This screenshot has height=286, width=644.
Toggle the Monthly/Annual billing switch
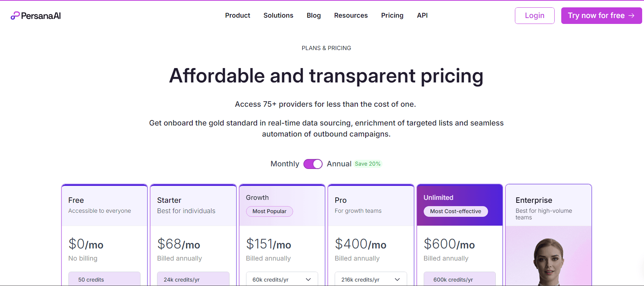coord(313,164)
